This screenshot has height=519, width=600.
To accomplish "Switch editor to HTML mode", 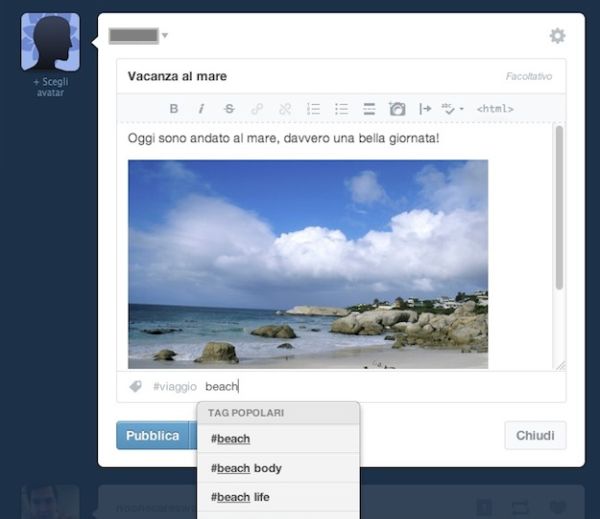I will [x=495, y=109].
